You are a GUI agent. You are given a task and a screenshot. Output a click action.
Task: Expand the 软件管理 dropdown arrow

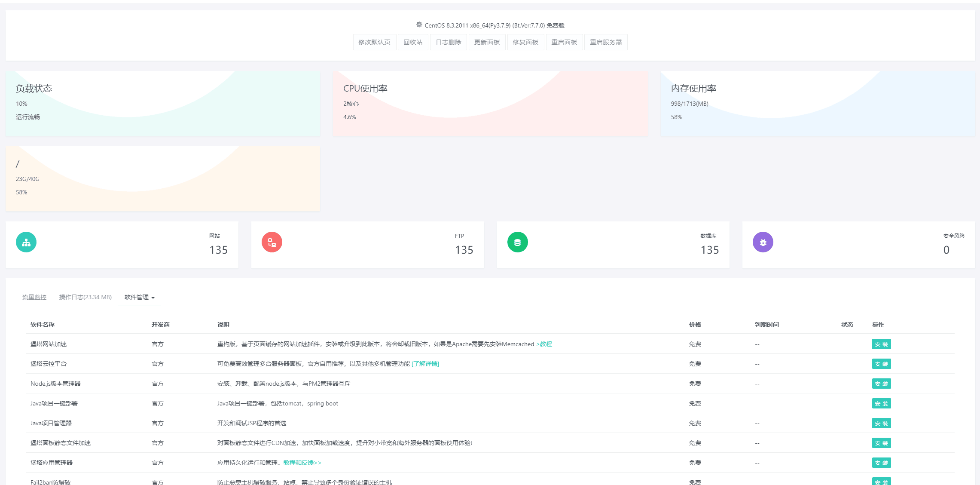(153, 298)
